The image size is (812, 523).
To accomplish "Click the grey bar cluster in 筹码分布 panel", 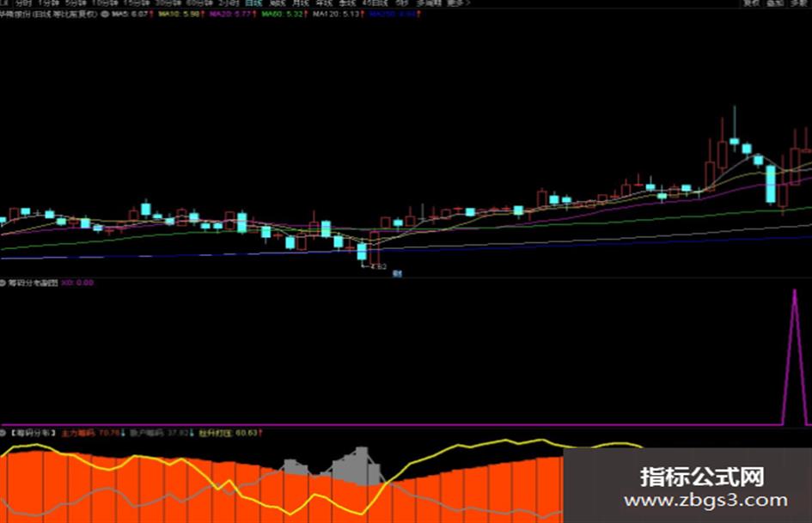I will (357, 466).
